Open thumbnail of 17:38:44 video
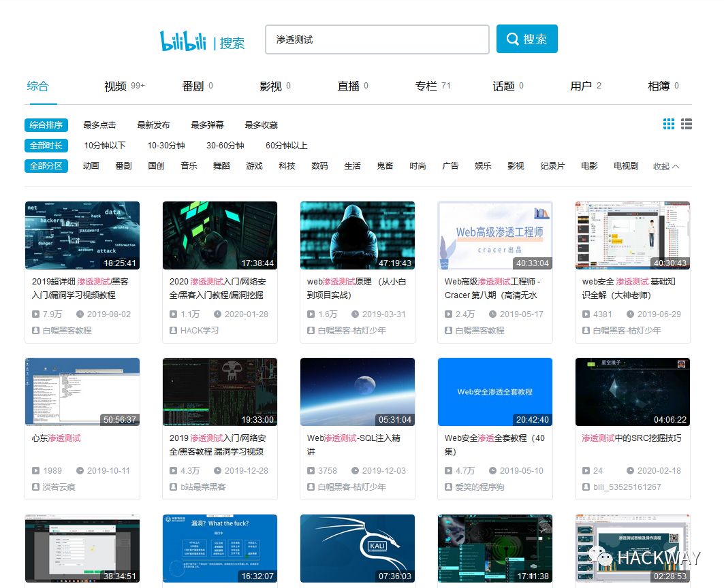The width and height of the screenshot is (724, 588). point(220,235)
